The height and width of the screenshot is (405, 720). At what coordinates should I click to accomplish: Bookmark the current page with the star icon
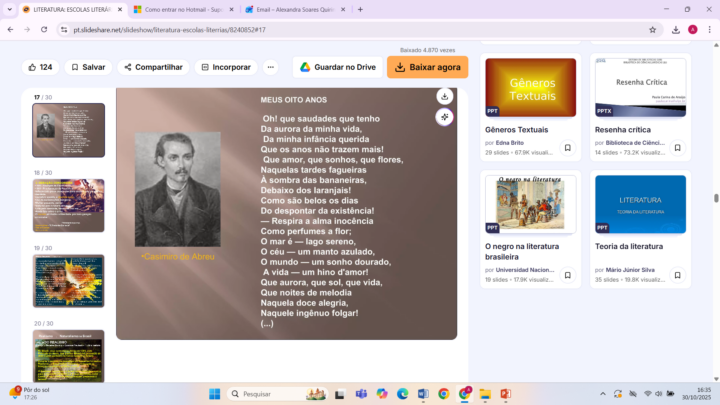point(652,30)
